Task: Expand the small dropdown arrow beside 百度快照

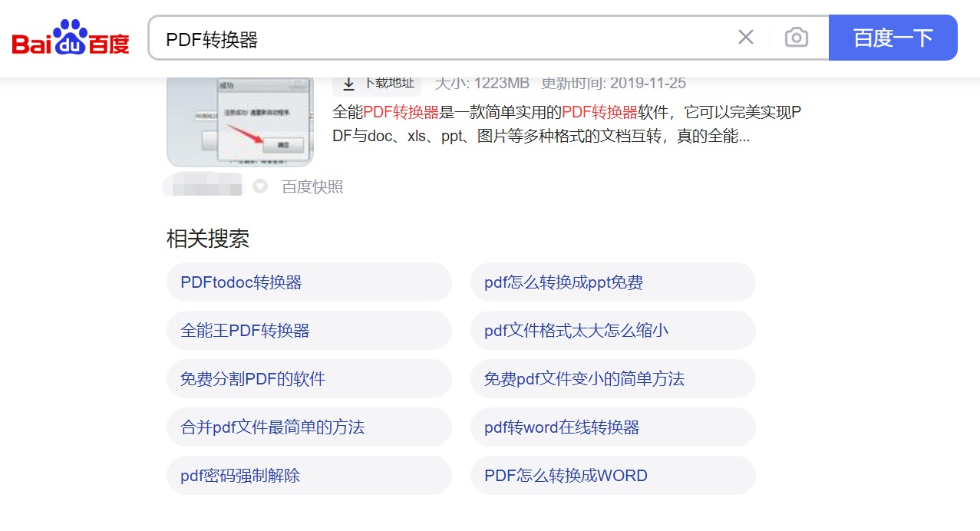Action: [260, 186]
